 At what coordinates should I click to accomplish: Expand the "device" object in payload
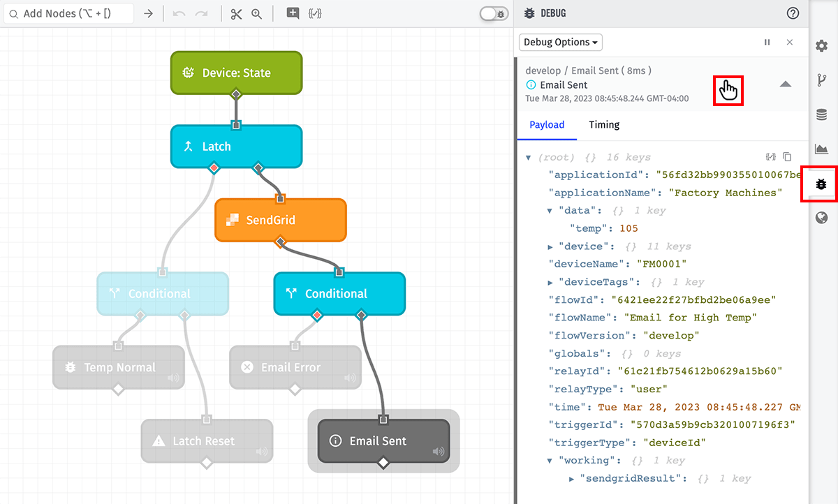point(550,247)
